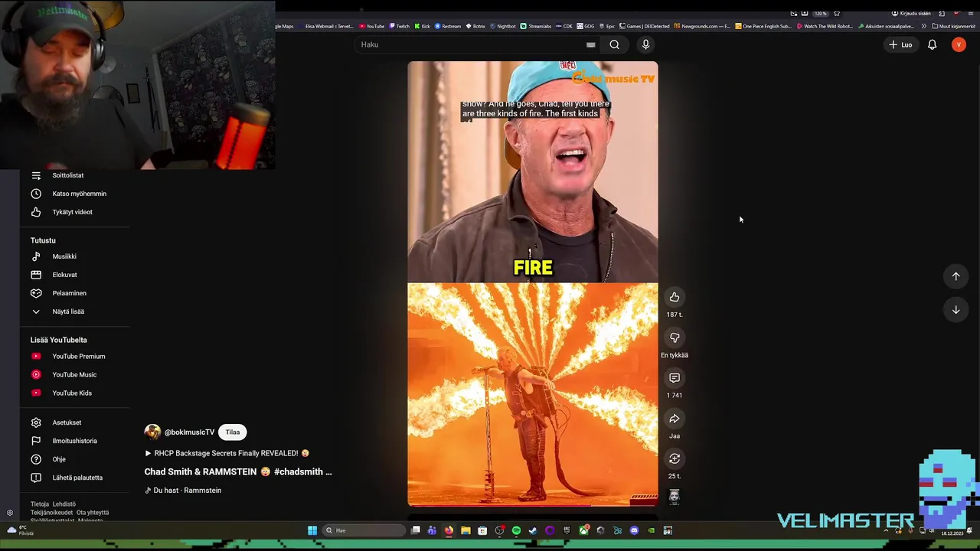Viewport: 980px width, 551px height.
Task: Click Tilaa to subscribe to bokimusicTV
Action: click(x=233, y=432)
